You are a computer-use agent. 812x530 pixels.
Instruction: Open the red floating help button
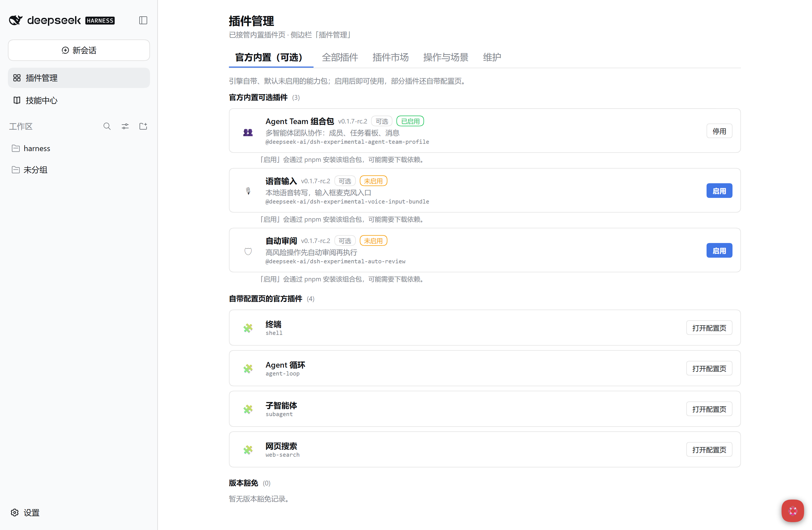793,511
